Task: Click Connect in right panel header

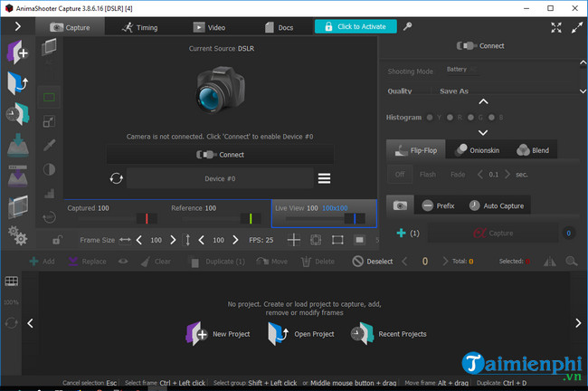Action: coord(480,46)
